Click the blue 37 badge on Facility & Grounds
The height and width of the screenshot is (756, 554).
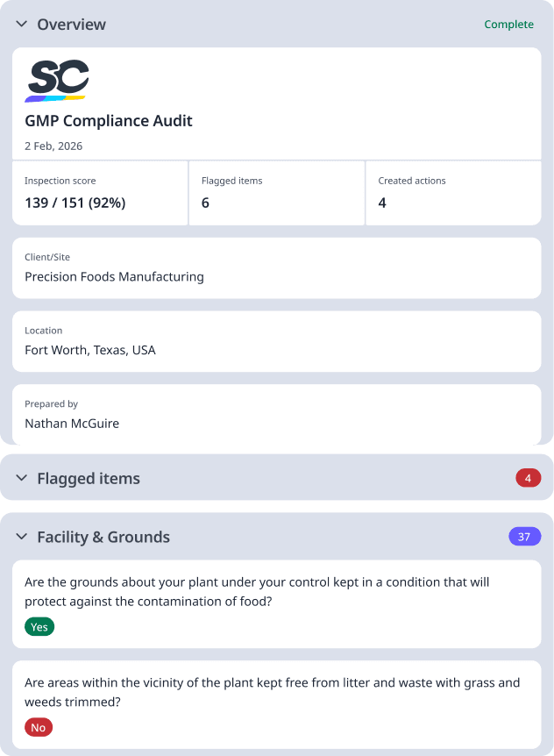click(524, 536)
